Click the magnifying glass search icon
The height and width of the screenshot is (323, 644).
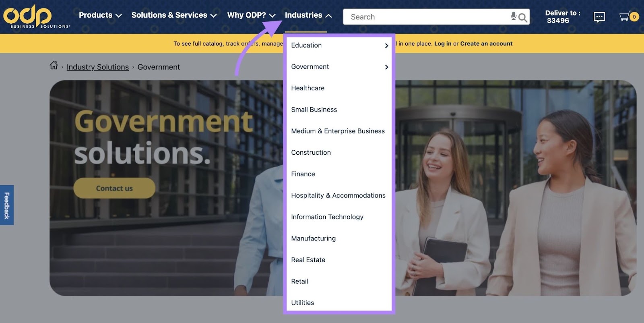coord(523,17)
